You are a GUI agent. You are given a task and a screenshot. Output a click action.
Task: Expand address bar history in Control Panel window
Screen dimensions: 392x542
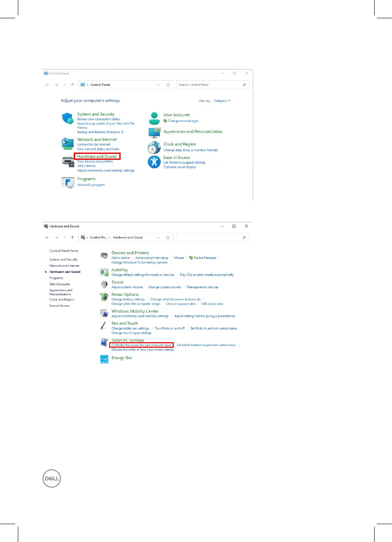(158, 85)
